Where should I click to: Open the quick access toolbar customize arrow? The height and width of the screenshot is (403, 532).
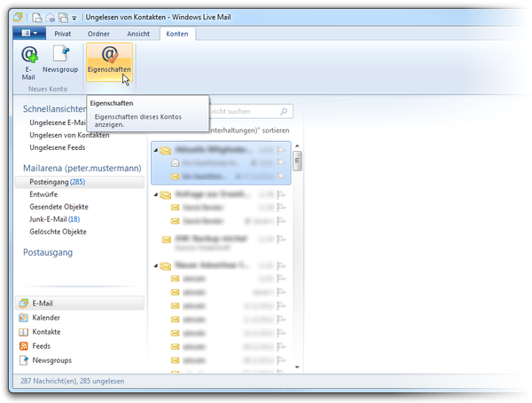click(x=74, y=18)
